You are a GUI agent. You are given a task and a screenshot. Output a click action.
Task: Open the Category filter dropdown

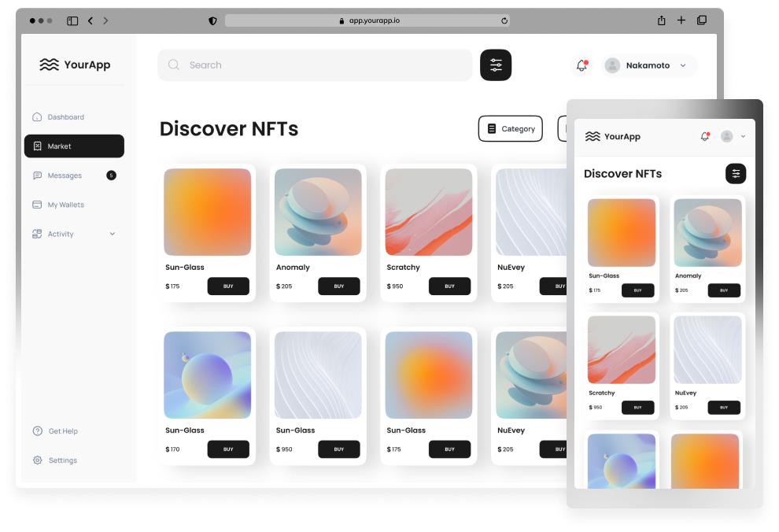[x=510, y=128]
